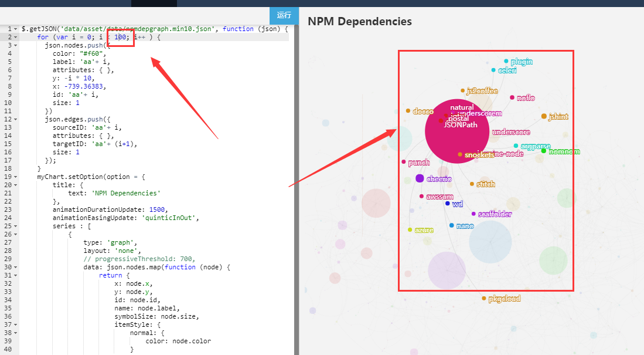Viewport: 644px width, 355px height.
Task: Click line number 18 in the gutter
Action: [x=8, y=168]
